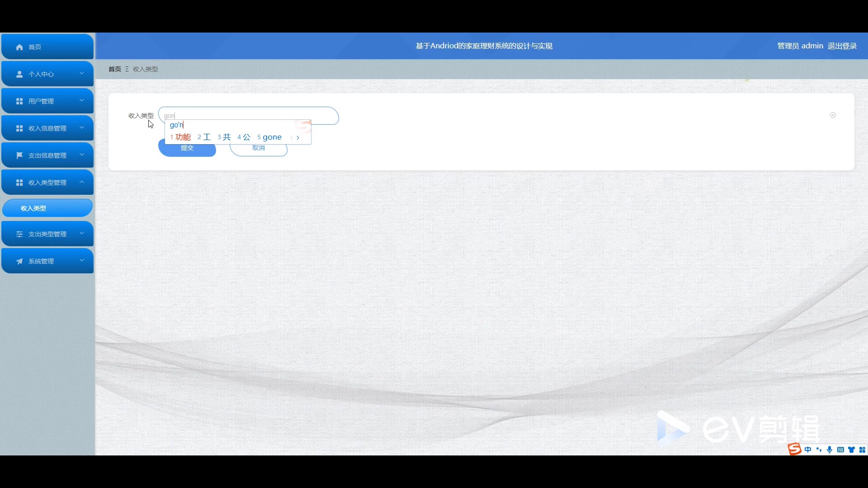Expand the 收入信息管理 menu chevron

click(x=82, y=127)
